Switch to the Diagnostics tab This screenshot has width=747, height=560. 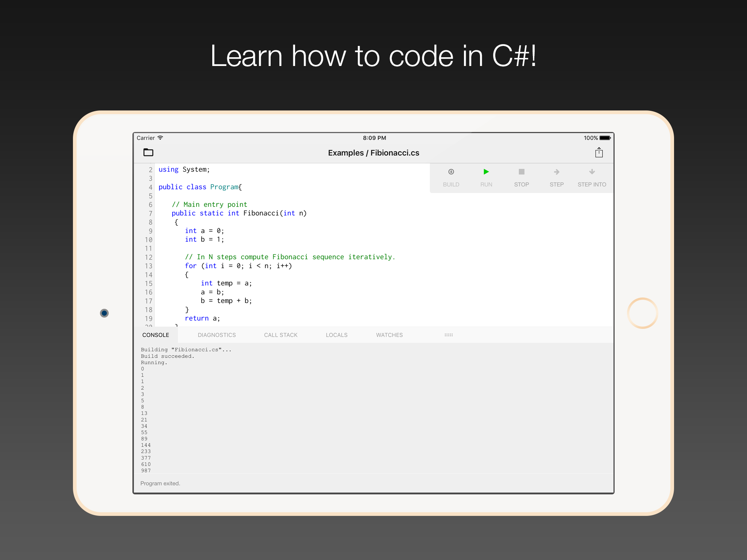point(217,335)
